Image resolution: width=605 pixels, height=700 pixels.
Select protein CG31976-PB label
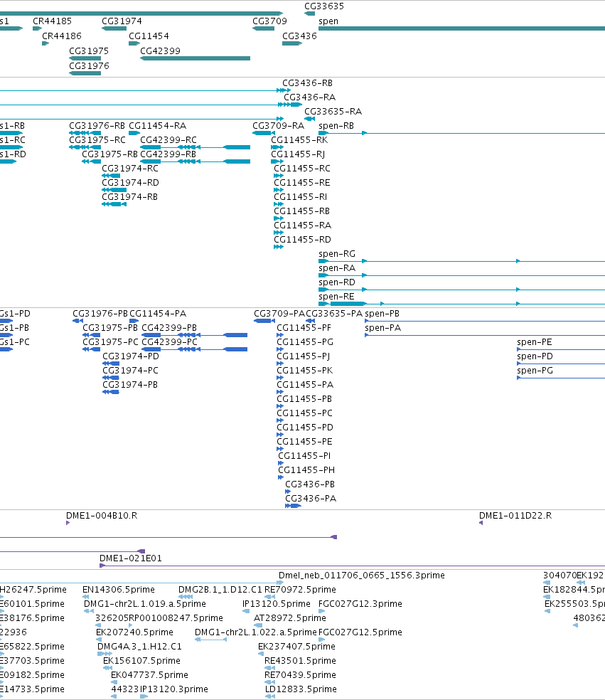100,314
